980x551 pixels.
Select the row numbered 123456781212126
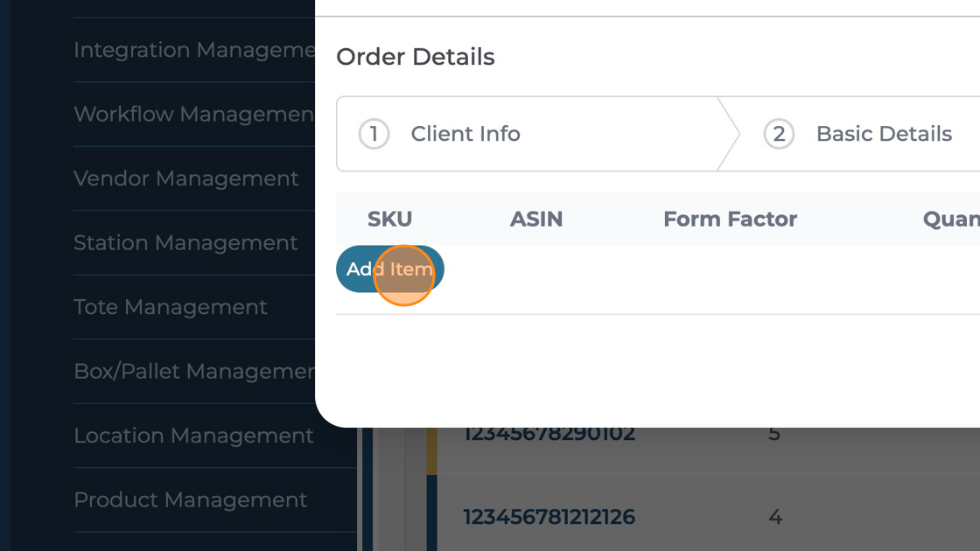(549, 517)
